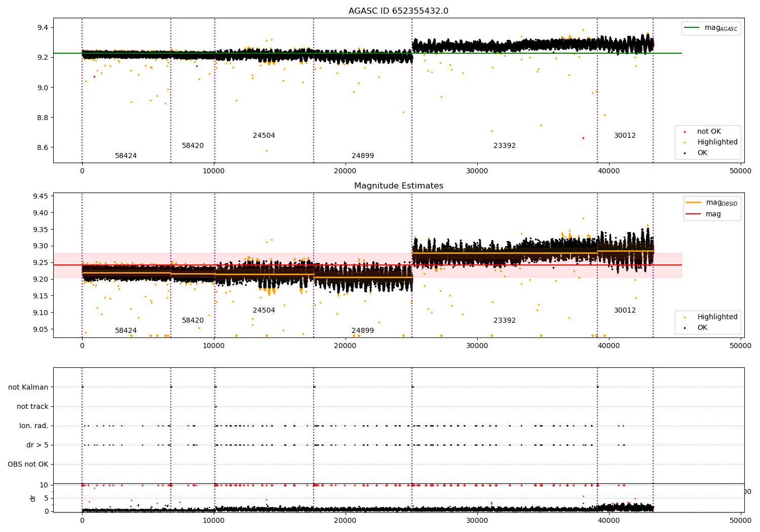Click the 'not Kalman' axis label
This screenshot has width=760, height=532.
pyautogui.click(x=28, y=387)
